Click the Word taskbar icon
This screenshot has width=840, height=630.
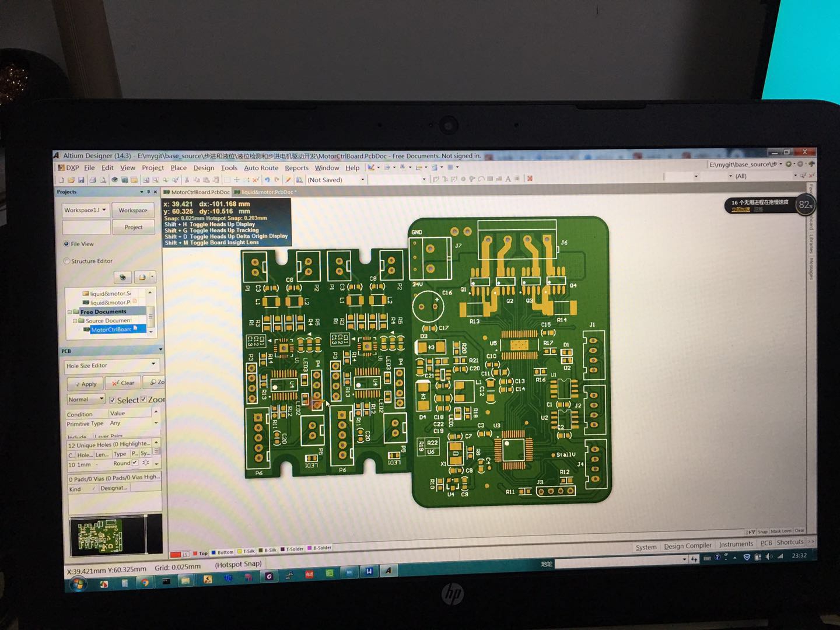coord(369,571)
